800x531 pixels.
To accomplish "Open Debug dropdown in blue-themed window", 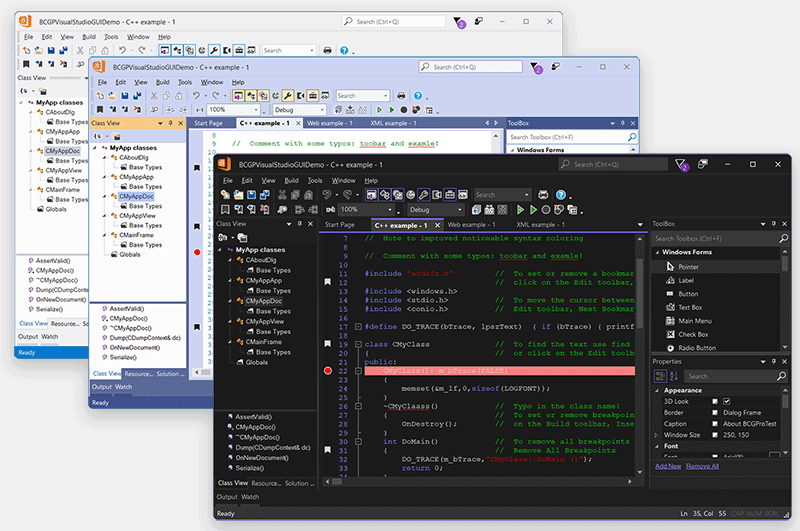I will [x=321, y=110].
